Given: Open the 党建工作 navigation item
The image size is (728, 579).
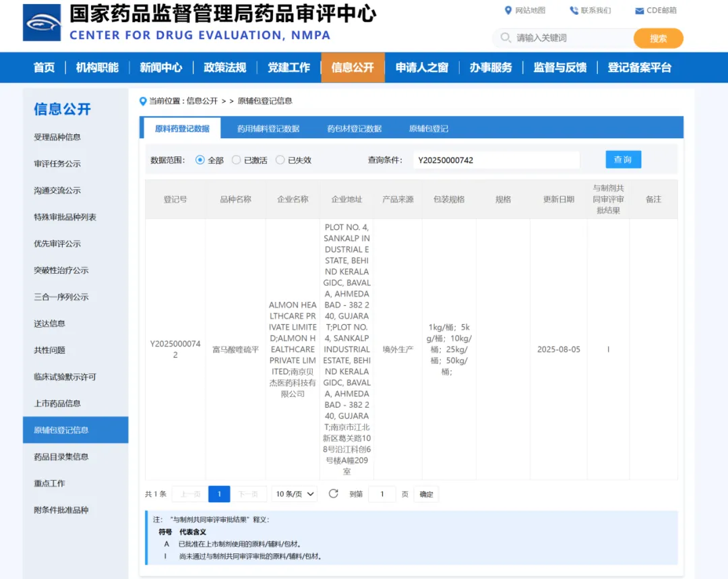Looking at the screenshot, I should click(289, 67).
